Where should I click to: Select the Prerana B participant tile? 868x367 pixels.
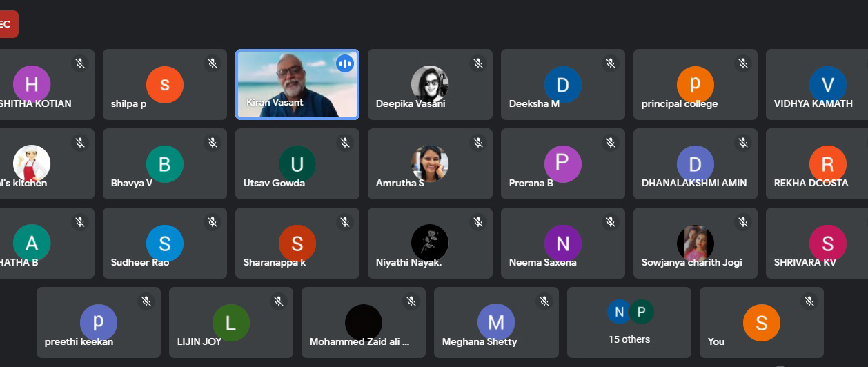(562, 164)
